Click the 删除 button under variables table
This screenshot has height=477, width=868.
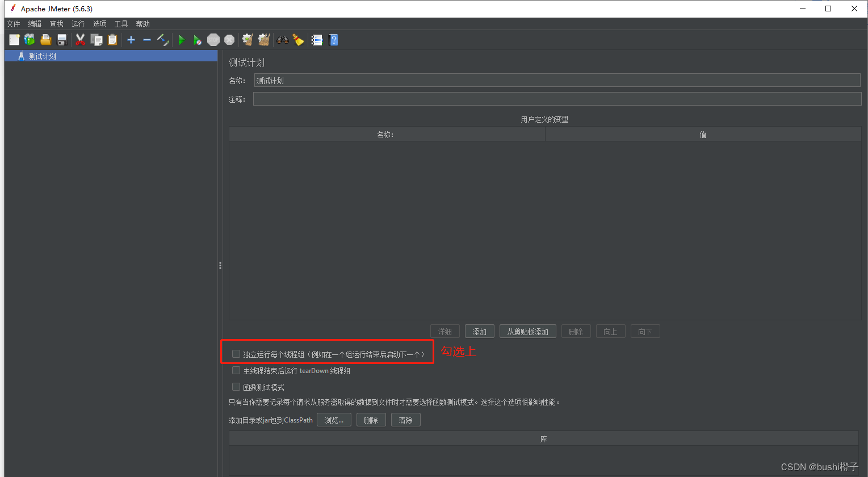576,332
